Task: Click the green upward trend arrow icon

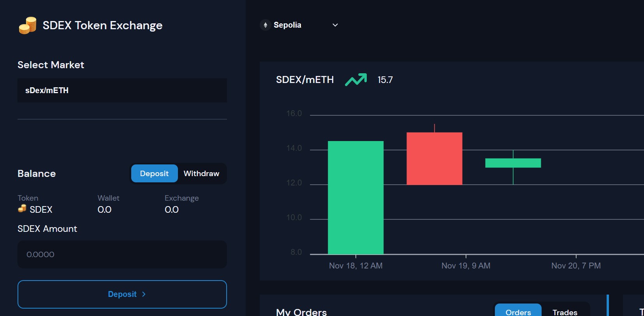Action: (355, 79)
